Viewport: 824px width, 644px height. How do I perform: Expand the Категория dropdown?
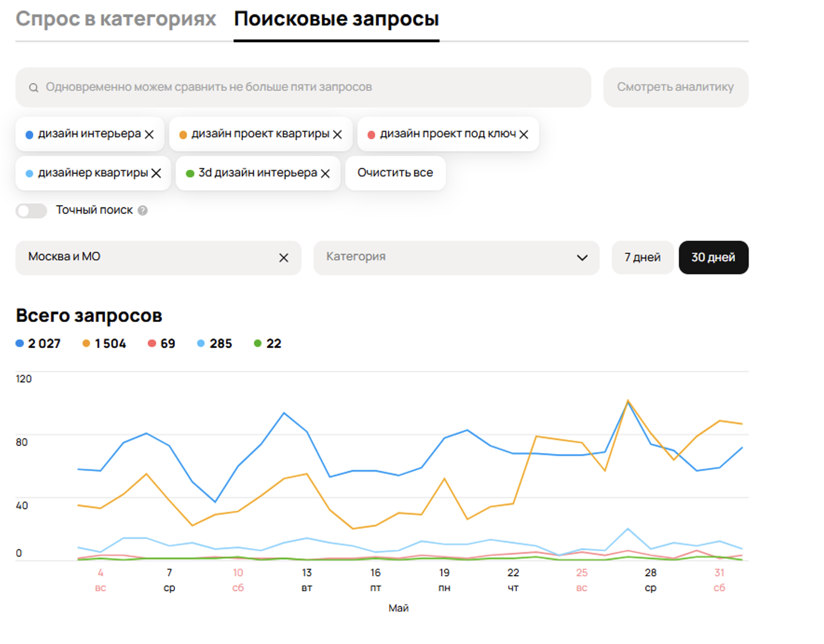click(457, 257)
